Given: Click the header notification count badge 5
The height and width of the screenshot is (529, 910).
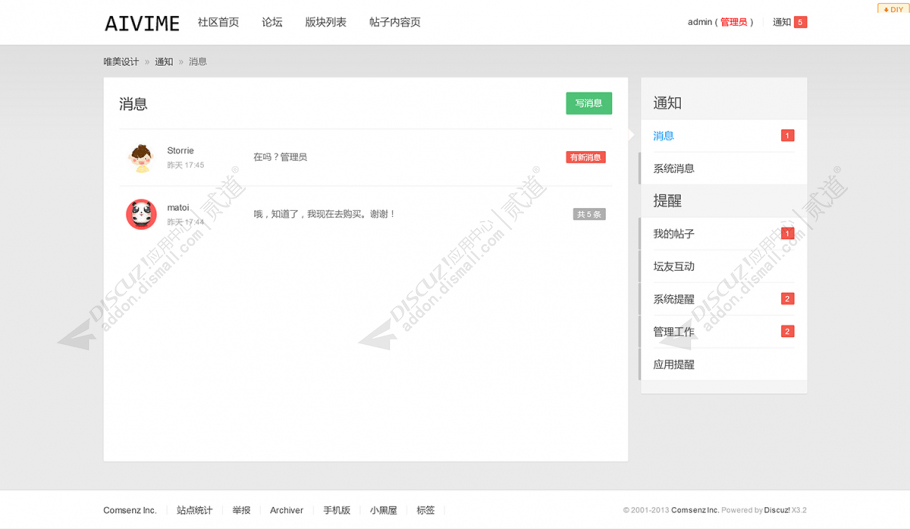Looking at the screenshot, I should tap(800, 22).
